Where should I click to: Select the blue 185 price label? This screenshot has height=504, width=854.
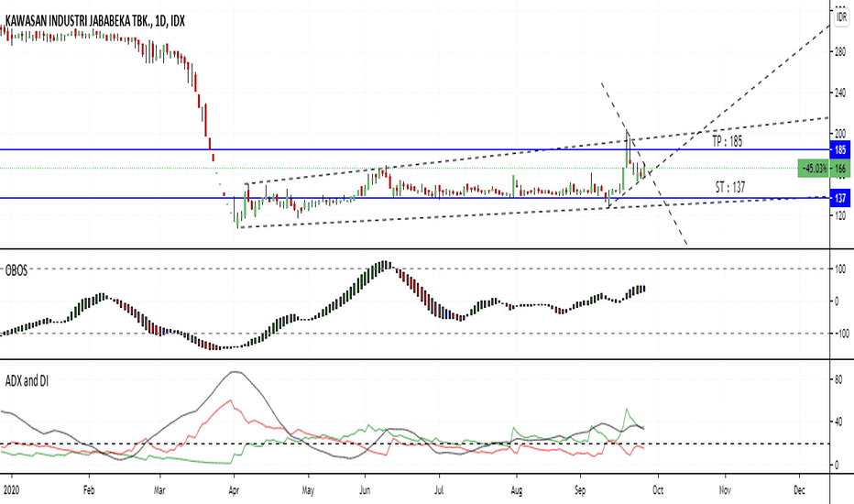[840, 150]
